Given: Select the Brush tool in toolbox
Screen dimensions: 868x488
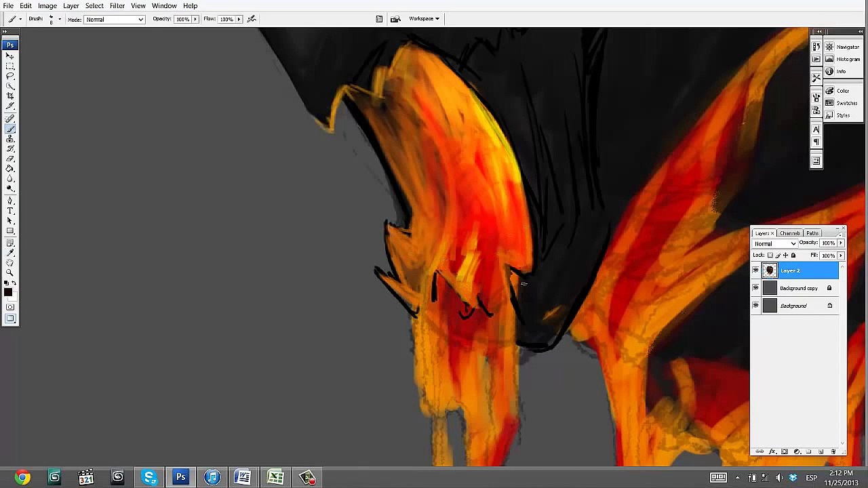Looking at the screenshot, I should pos(10,128).
